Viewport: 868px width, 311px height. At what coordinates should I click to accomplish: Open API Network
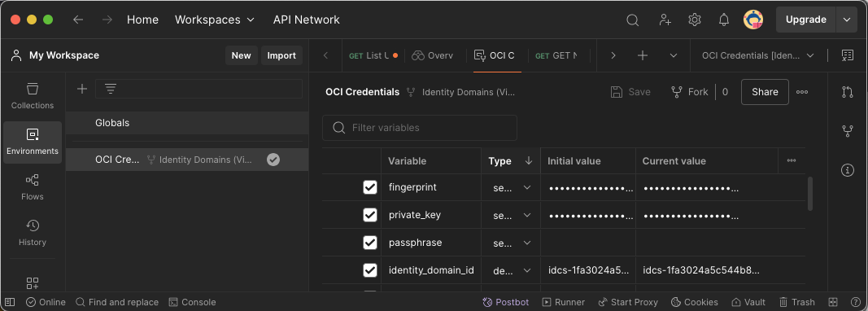pos(306,20)
